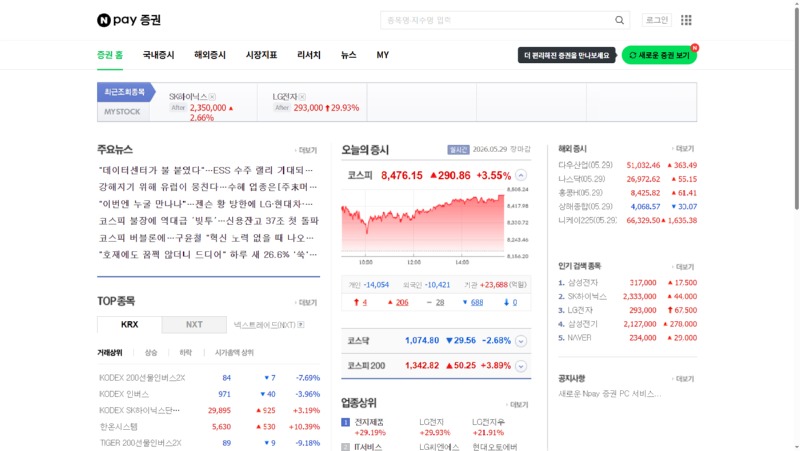Click the 실시간 badge
800x451 pixels.
[x=458, y=149]
